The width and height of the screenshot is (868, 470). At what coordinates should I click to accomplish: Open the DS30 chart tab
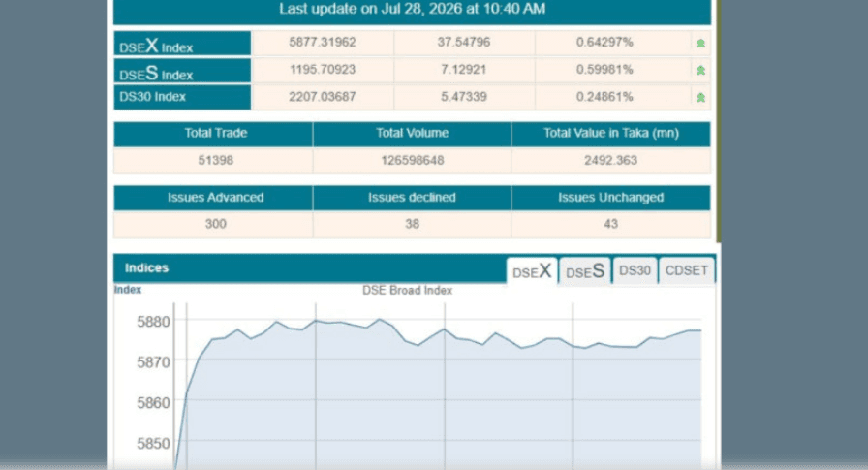pos(635,271)
